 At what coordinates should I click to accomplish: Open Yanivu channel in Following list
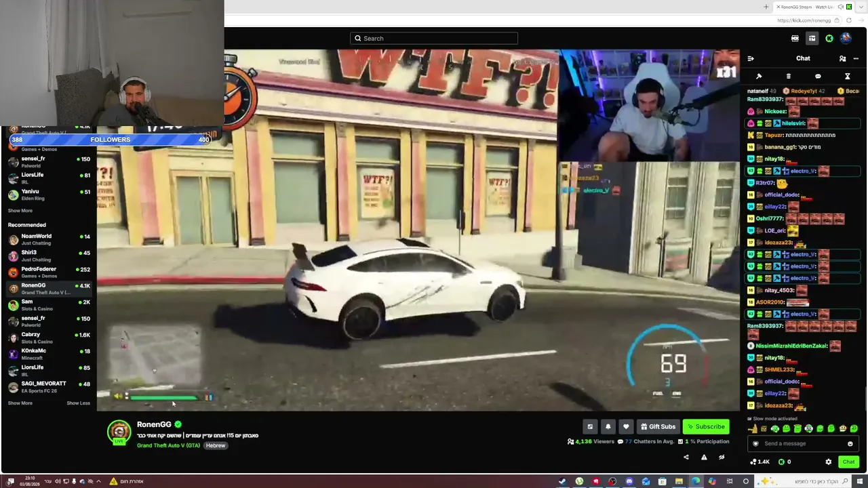click(49, 195)
